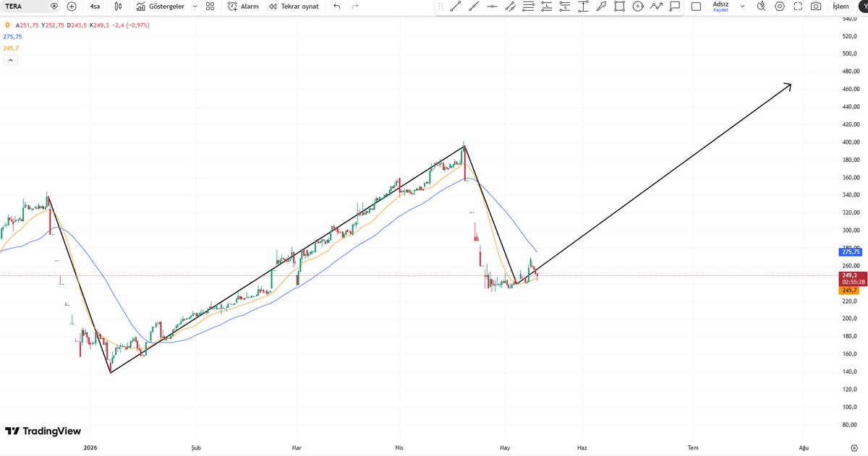The width and height of the screenshot is (868, 456).
Task: Select the Parallel Channel drawing tool
Action: click(510, 7)
